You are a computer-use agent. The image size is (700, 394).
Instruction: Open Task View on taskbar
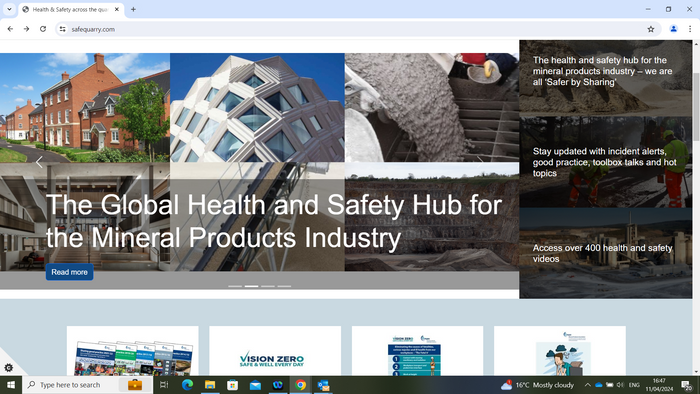pyautogui.click(x=164, y=385)
